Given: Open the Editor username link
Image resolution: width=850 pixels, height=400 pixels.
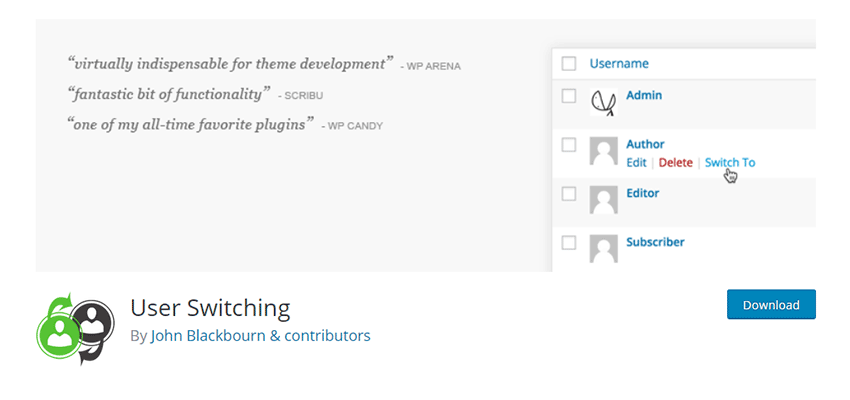Looking at the screenshot, I should point(643,193).
